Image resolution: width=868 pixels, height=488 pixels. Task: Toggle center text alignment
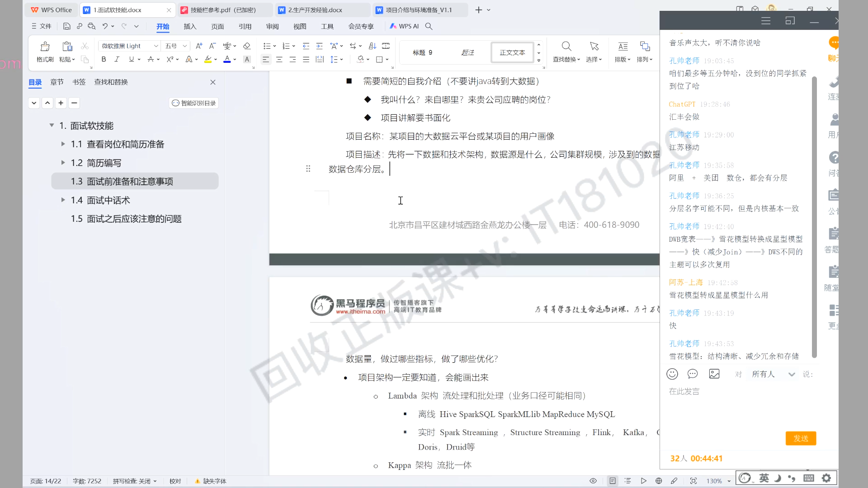click(279, 59)
